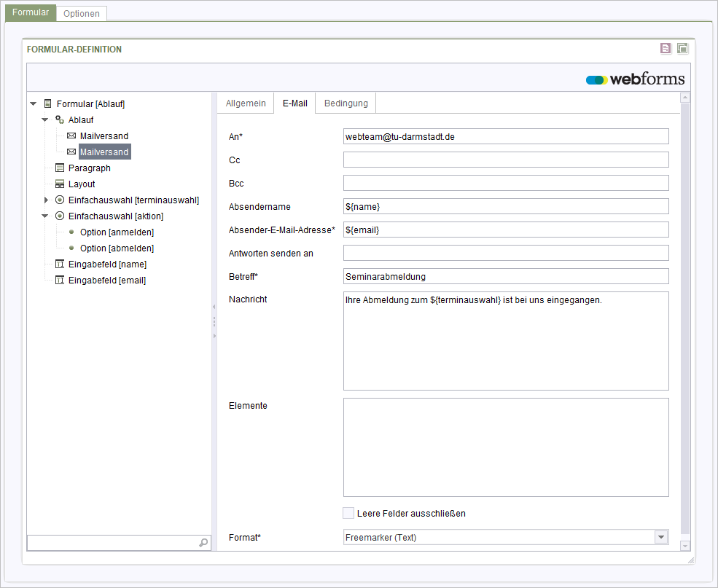This screenshot has height=588, width=718.
Task: Click the webforms logo
Action: click(x=635, y=79)
